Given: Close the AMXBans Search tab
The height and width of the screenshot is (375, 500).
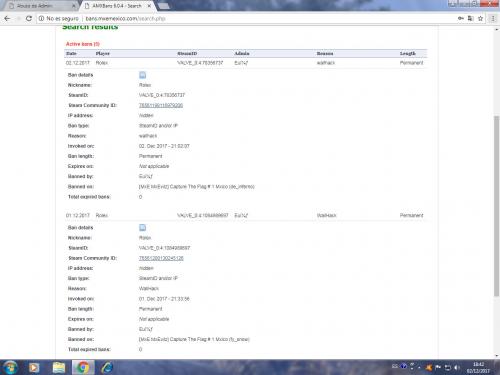Looking at the screenshot, I should (149, 6).
